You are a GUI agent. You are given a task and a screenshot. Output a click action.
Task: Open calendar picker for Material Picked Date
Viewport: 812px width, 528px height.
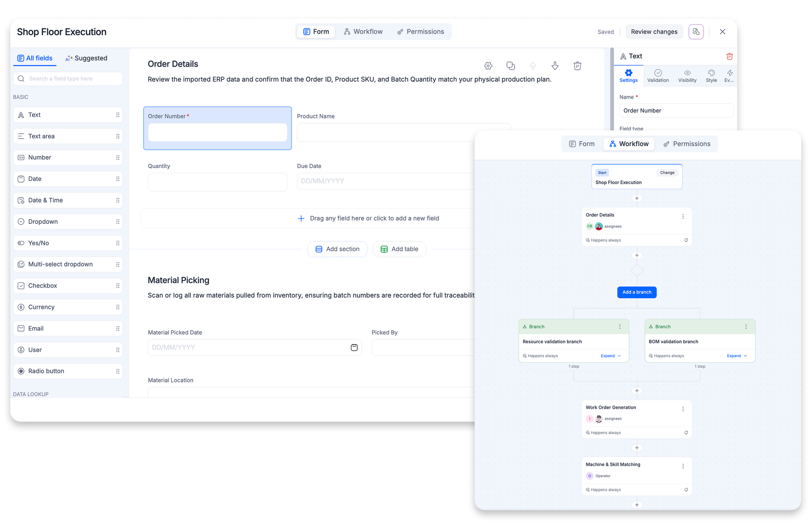point(354,348)
